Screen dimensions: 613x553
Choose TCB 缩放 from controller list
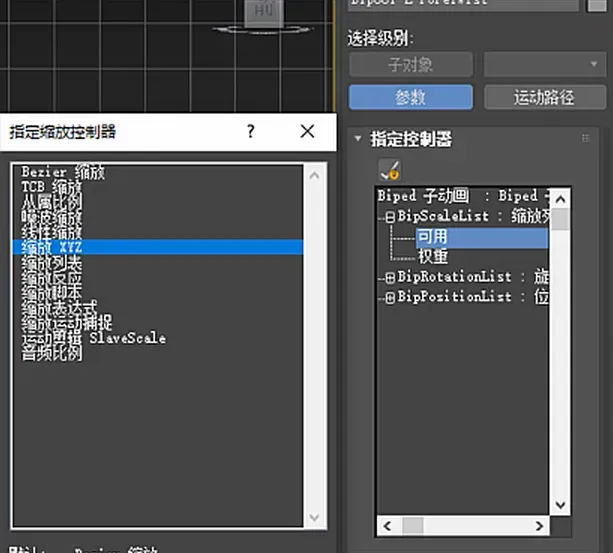tap(52, 187)
